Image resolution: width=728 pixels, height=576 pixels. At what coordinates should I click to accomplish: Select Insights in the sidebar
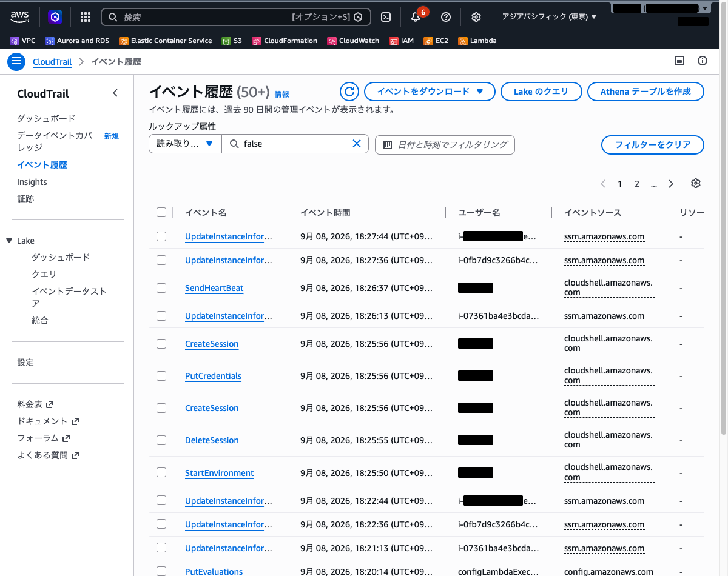[32, 182]
